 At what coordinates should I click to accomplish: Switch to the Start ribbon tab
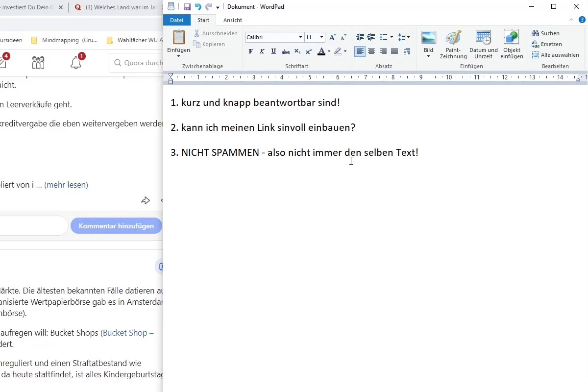click(x=203, y=20)
